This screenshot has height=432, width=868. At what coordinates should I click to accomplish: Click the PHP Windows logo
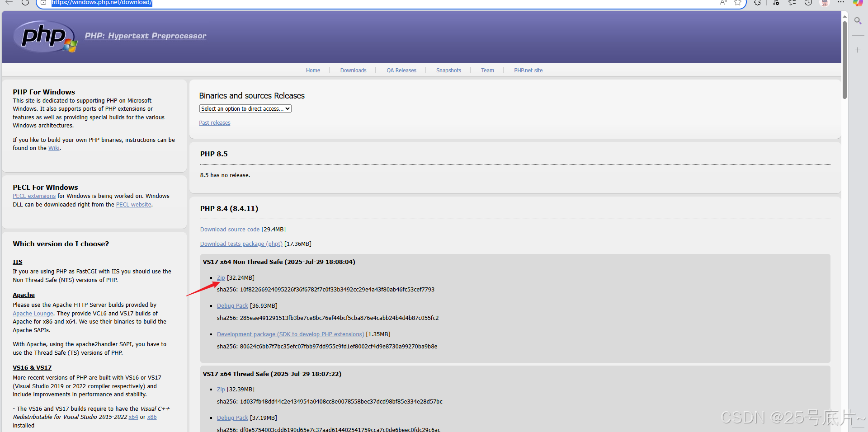point(45,36)
